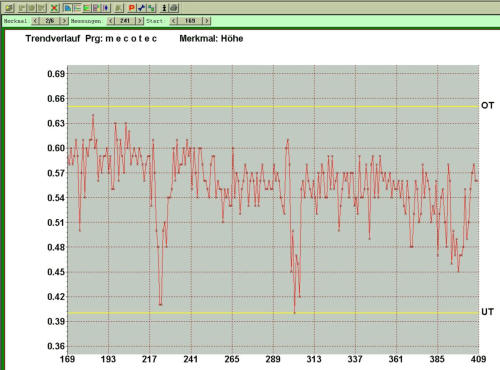The height and width of the screenshot is (370, 500).
Task: Click the y-axis label 0.39
Action: (x=56, y=321)
